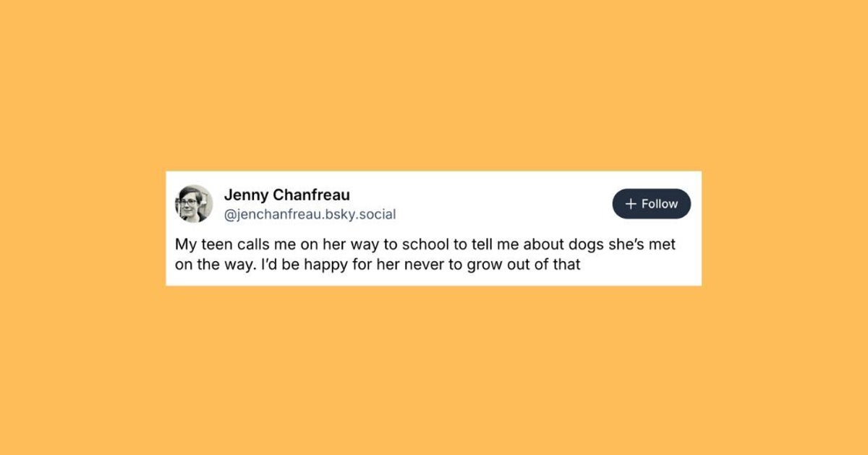Click the plus icon on the Follow button
The image size is (868, 455).
[x=631, y=203]
